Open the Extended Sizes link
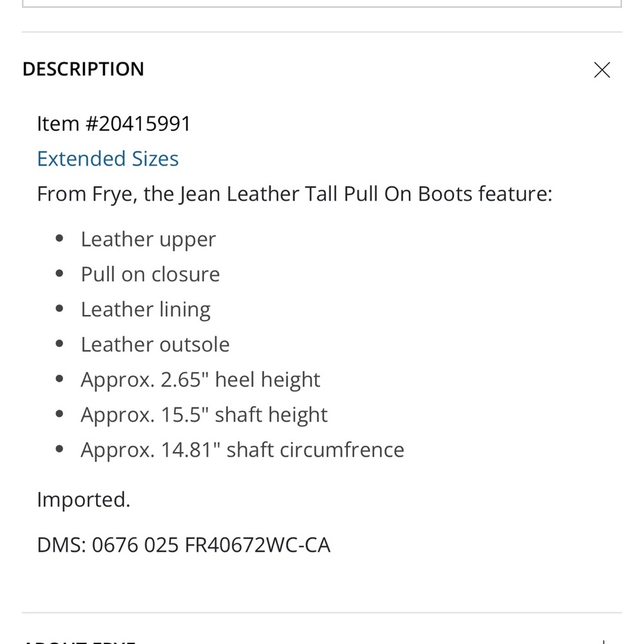The width and height of the screenshot is (644, 644). [108, 158]
